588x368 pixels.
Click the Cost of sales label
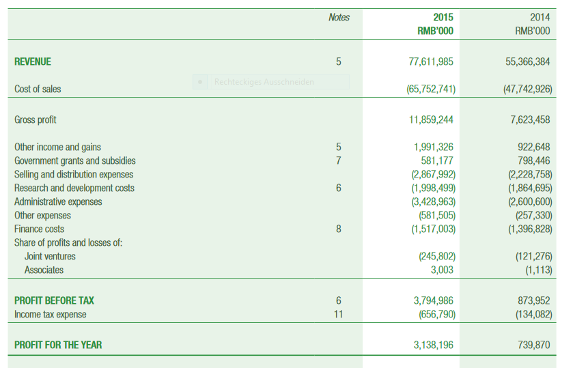coord(38,89)
